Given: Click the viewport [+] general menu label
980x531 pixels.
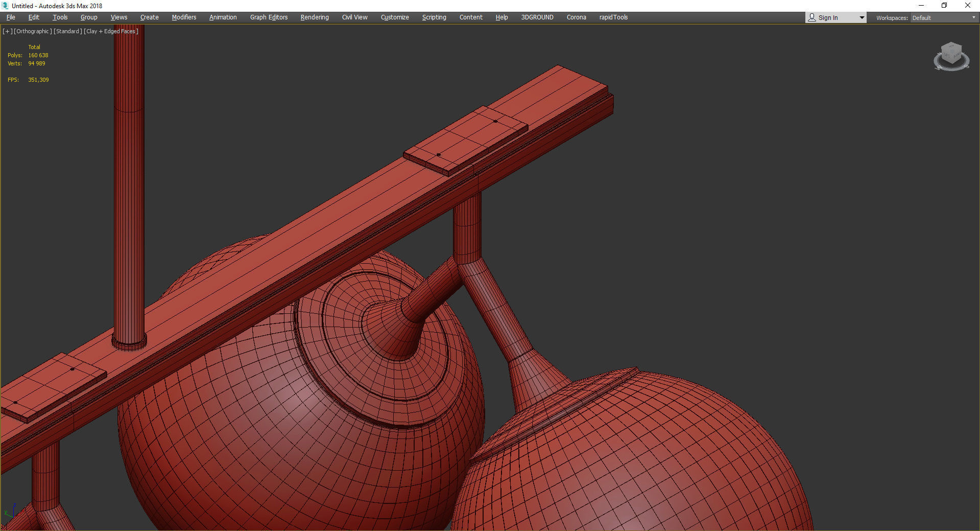Looking at the screenshot, I should (x=8, y=31).
